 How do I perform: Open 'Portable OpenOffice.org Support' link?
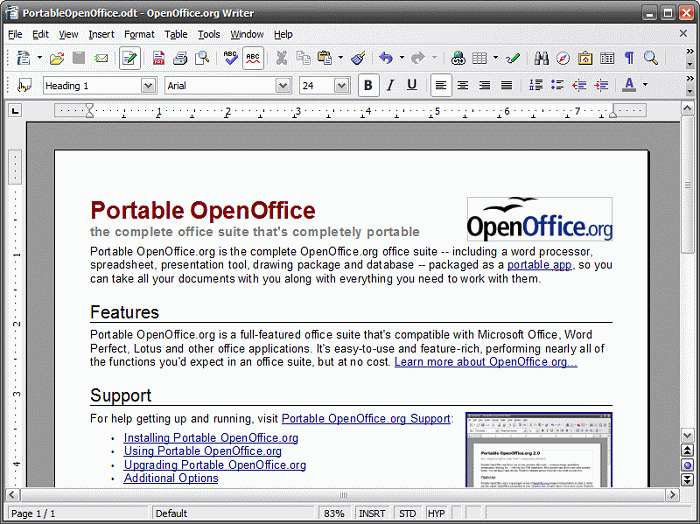366,419
